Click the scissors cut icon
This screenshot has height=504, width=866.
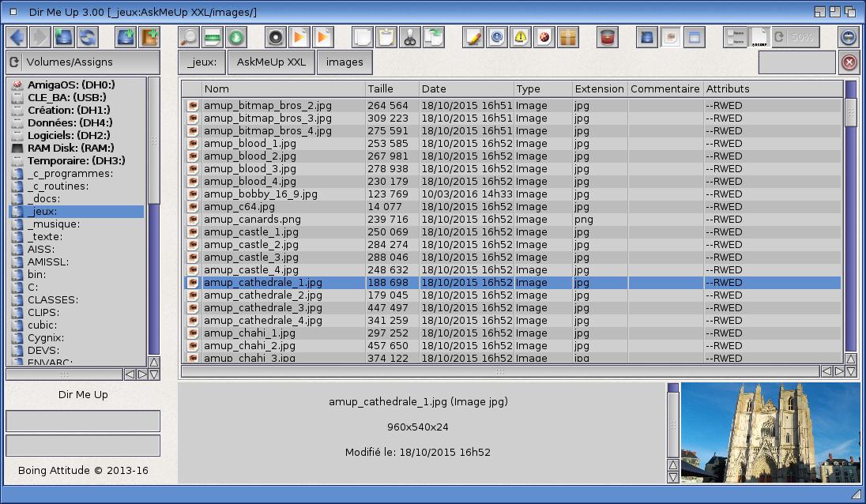409,37
